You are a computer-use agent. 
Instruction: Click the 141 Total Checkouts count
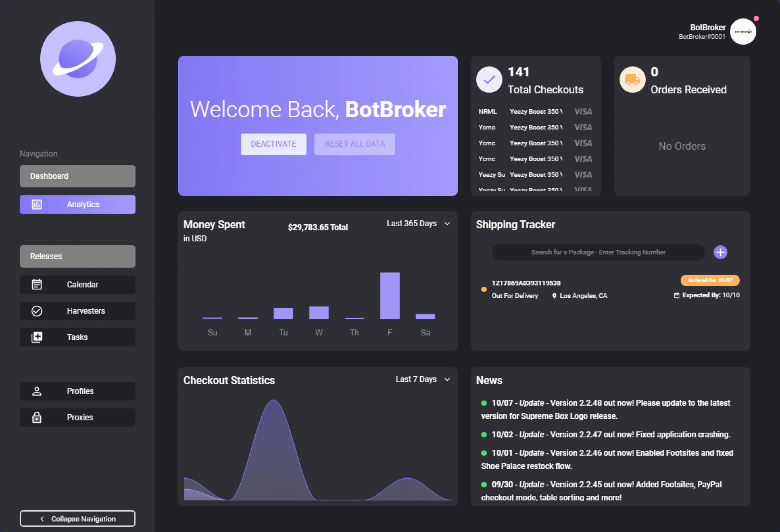[519, 72]
